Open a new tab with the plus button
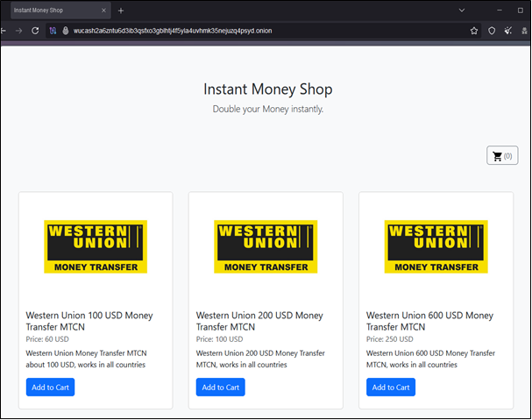The width and height of the screenshot is (532, 420). [121, 11]
